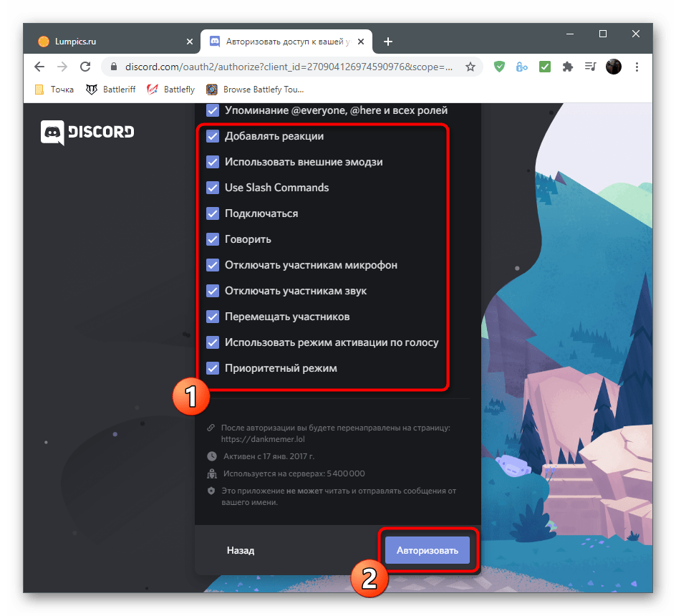Click the browser back arrow
This screenshot has height=616, width=676.
click(x=39, y=67)
